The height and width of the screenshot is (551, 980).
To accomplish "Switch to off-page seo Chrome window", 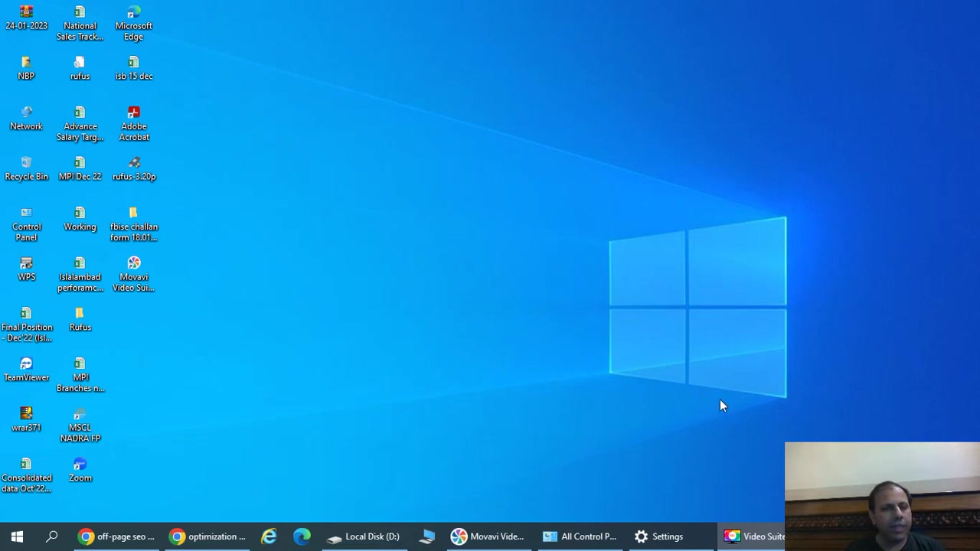I will [x=116, y=536].
